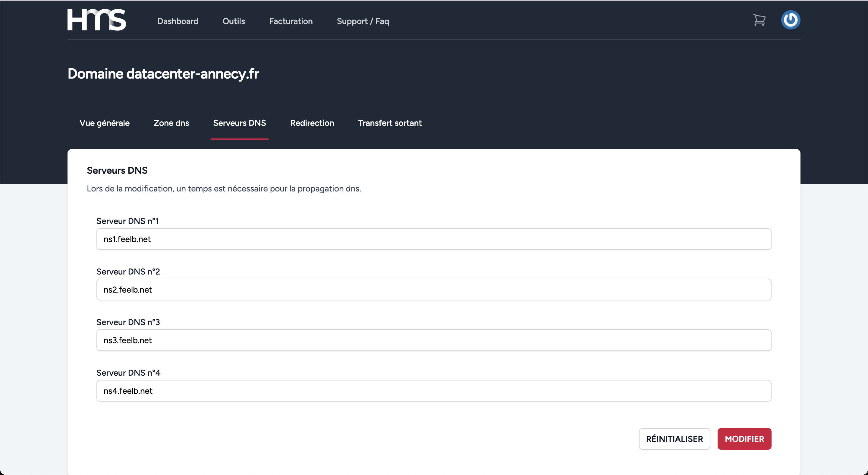Focus the ns4.feelb.net input field

tap(433, 390)
